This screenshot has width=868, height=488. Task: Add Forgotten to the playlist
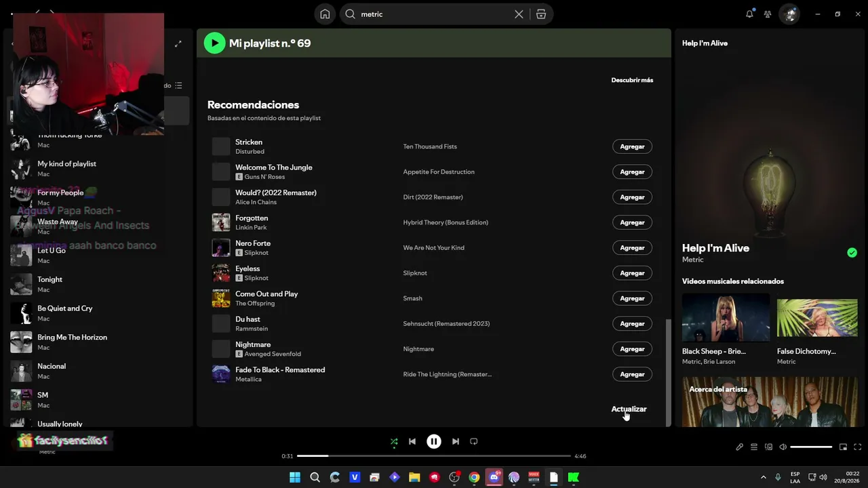[x=632, y=222]
